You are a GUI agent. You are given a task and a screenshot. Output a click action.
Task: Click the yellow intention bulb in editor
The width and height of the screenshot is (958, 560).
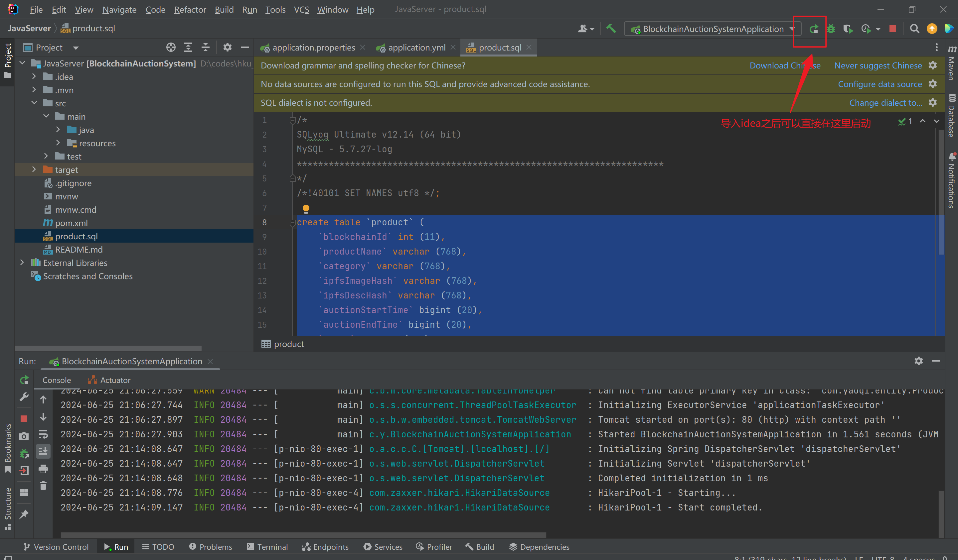click(306, 208)
